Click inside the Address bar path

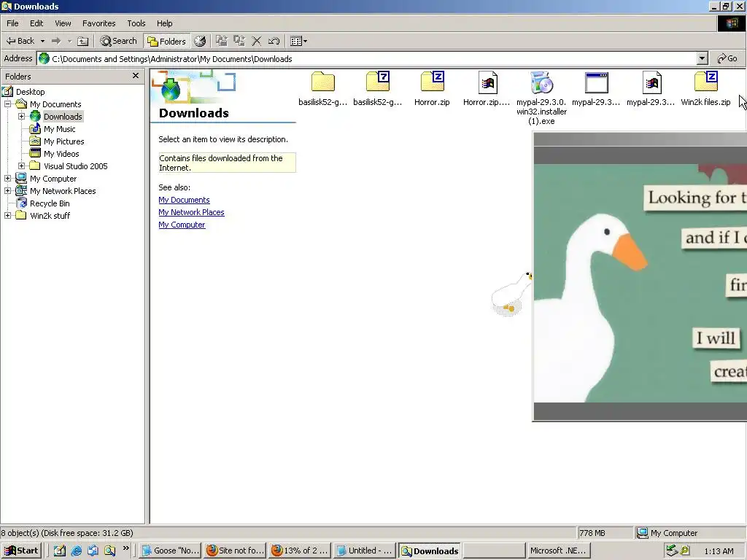(367, 58)
